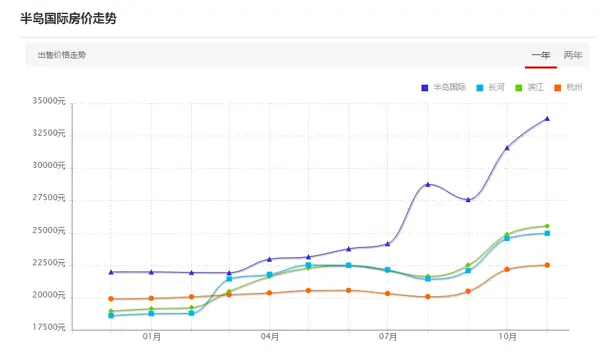
Task: Select 半岛国际 triangle point at 04月
Action: point(269,259)
